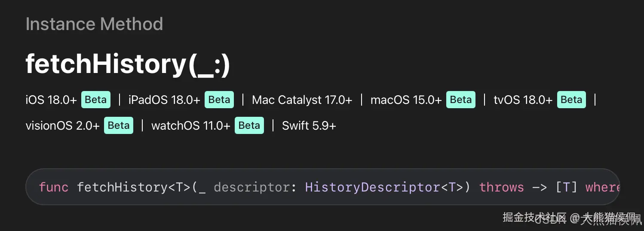Select the tvOS 18.0+ availability text
Image resolution: width=644 pixels, height=231 pixels.
coord(523,100)
